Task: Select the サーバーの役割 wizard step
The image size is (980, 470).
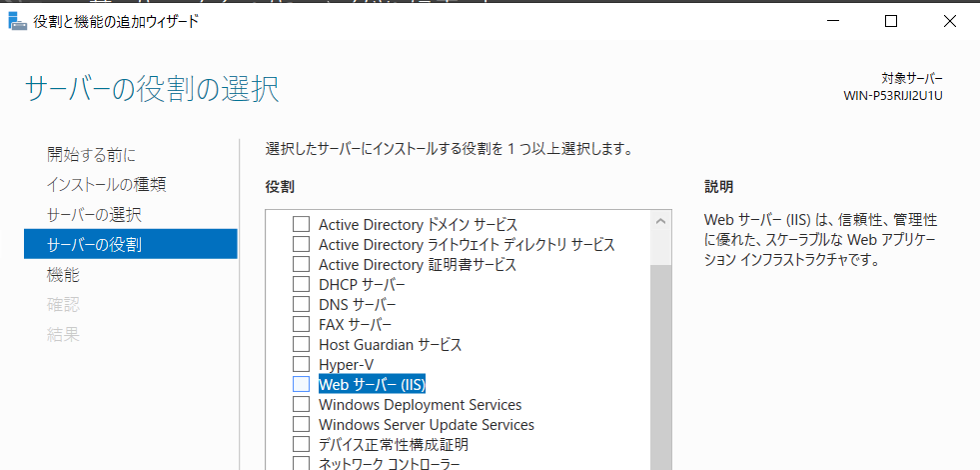Action: click(x=131, y=244)
